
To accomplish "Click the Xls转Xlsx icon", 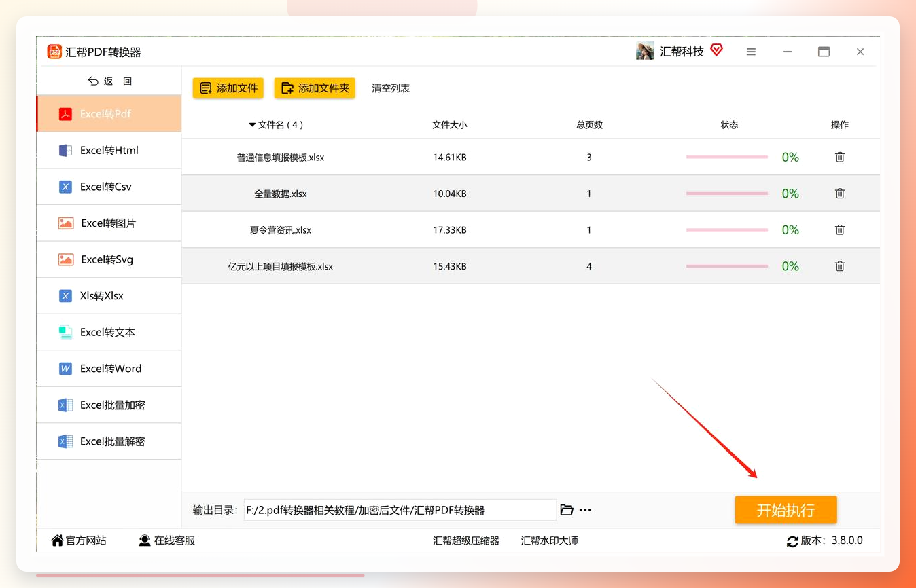I will pos(65,296).
